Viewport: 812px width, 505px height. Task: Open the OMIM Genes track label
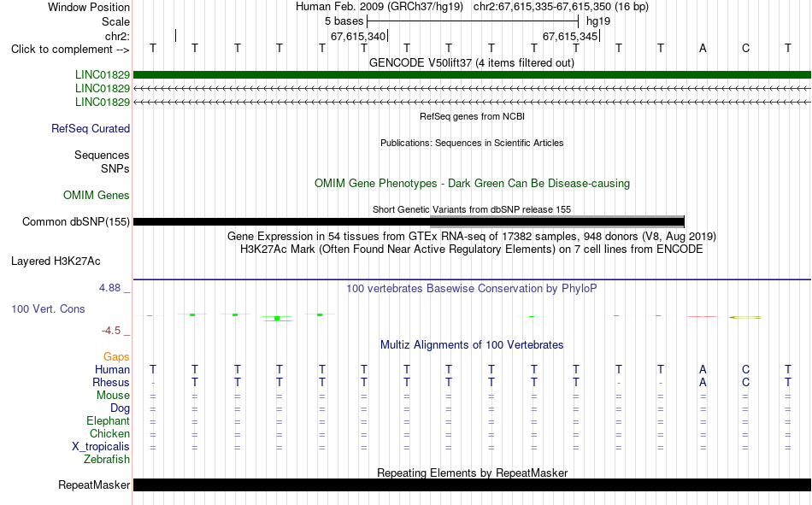(x=97, y=196)
